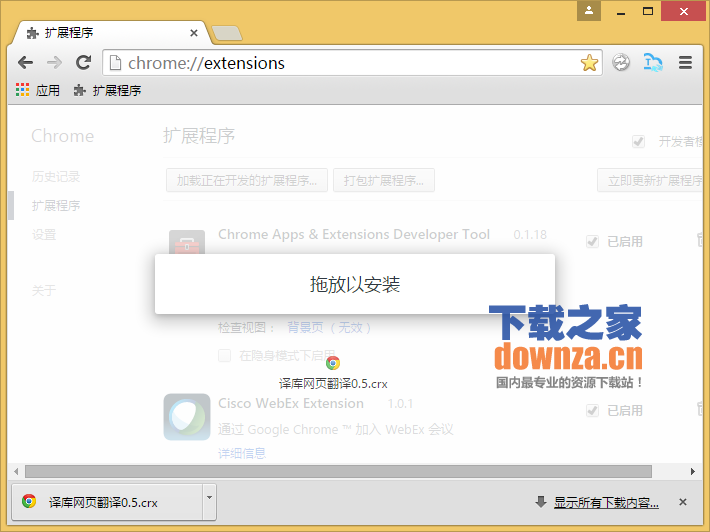Open the 详细信息 link for Cisco WebEx
The height and width of the screenshot is (532, 710).
[x=242, y=453]
